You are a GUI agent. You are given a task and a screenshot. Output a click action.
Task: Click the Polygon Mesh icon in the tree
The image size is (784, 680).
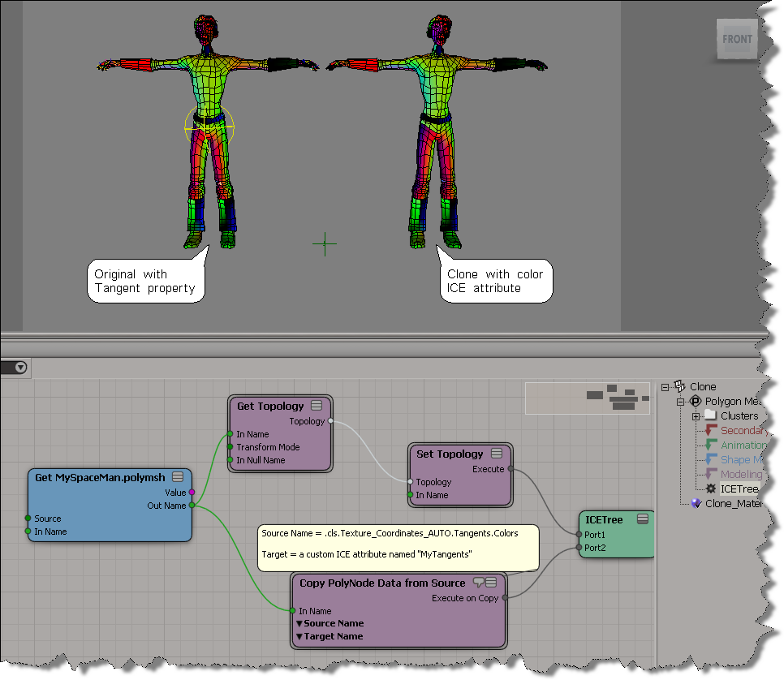[696, 402]
